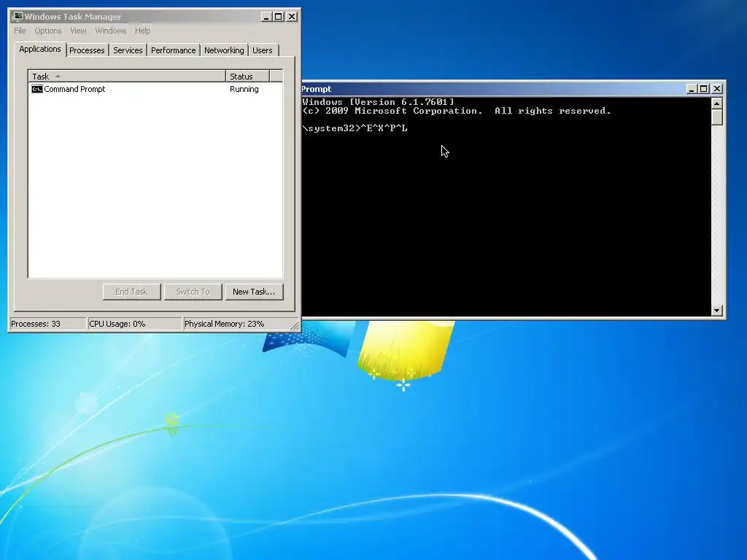Click the resize grip in Task Manager corner

click(x=295, y=326)
